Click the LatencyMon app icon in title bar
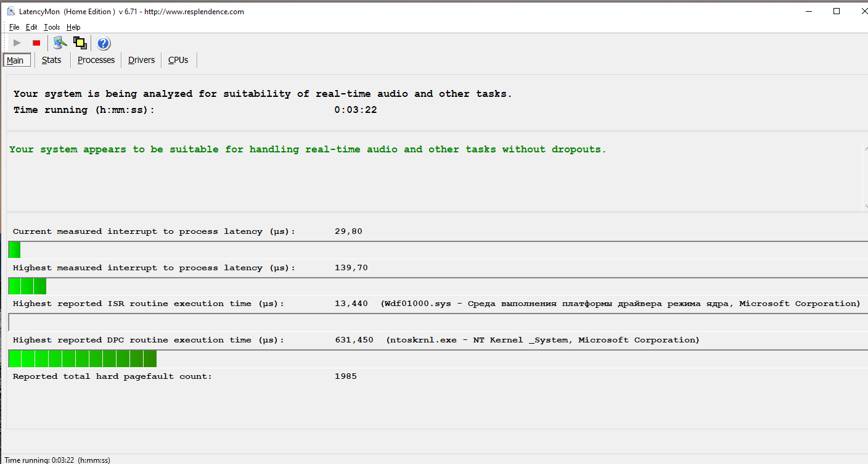Image resolution: width=868 pixels, height=464 pixels. (11, 11)
